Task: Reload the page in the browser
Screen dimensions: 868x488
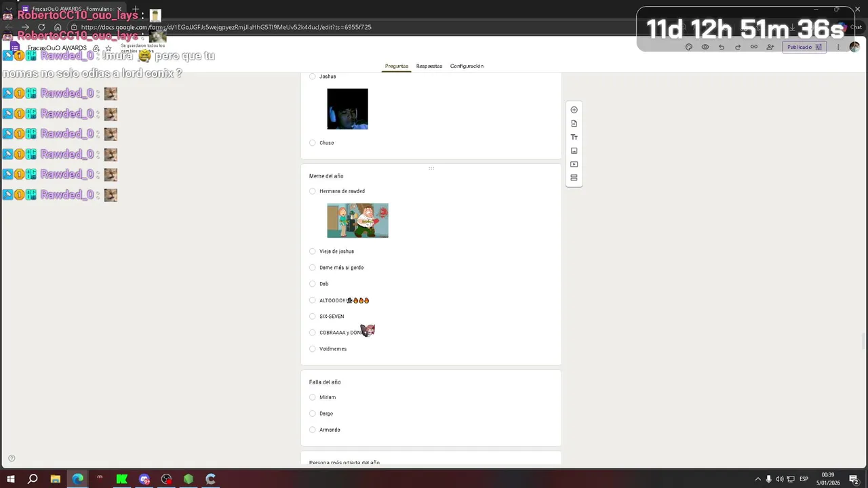Action: click(x=41, y=27)
